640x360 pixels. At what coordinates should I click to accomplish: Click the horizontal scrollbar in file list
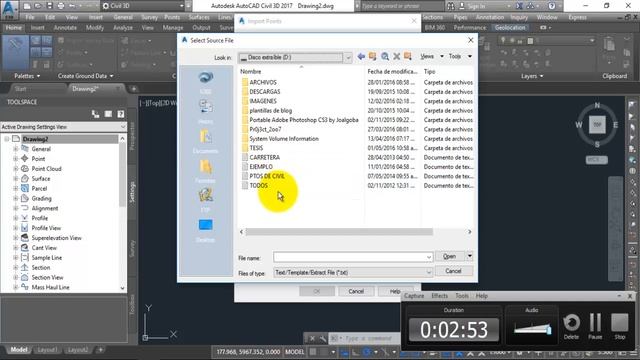coord(339,232)
